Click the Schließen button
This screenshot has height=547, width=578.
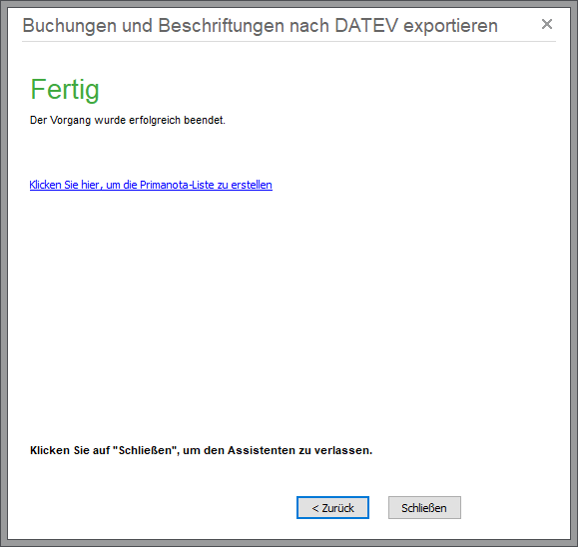[424, 508]
